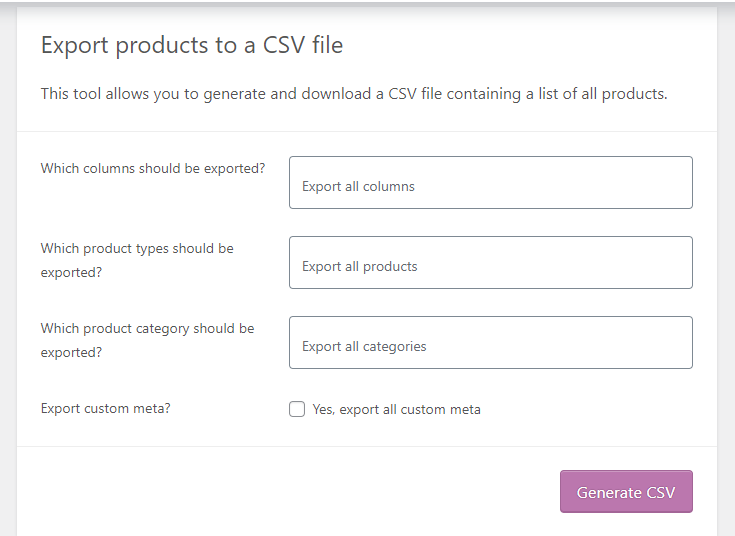The height and width of the screenshot is (536, 735).
Task: Focus the product types field placeholder text
Action: (x=359, y=266)
